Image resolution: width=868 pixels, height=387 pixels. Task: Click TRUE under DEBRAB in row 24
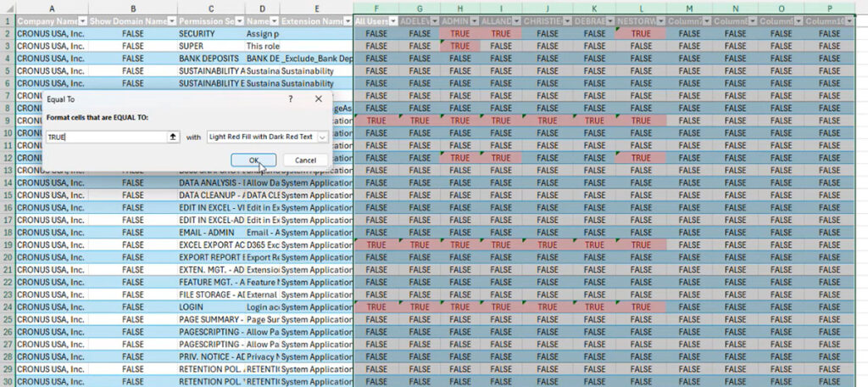594,307
